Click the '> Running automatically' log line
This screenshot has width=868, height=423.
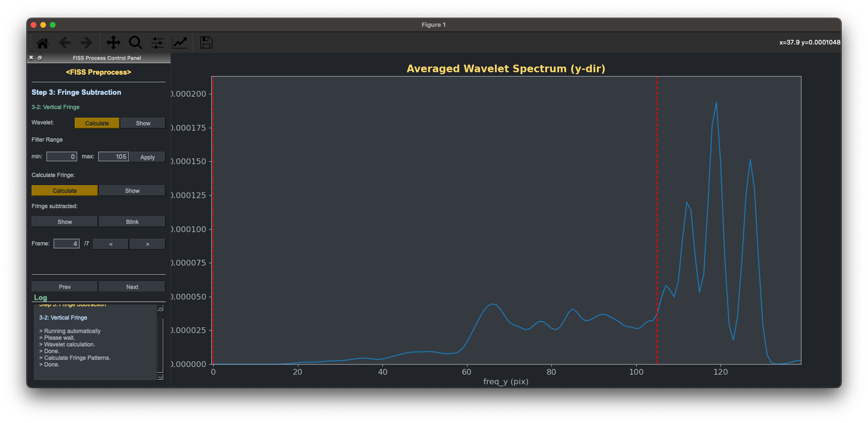[70, 331]
